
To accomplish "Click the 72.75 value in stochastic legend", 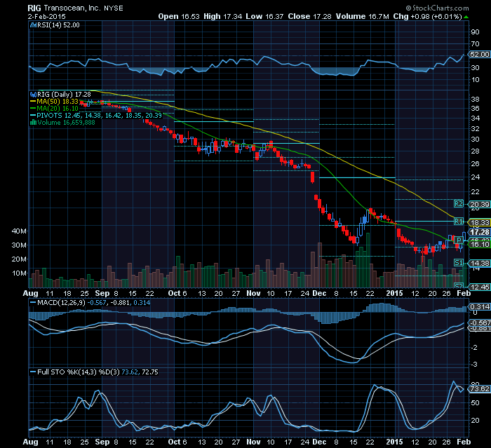I will [x=149, y=372].
